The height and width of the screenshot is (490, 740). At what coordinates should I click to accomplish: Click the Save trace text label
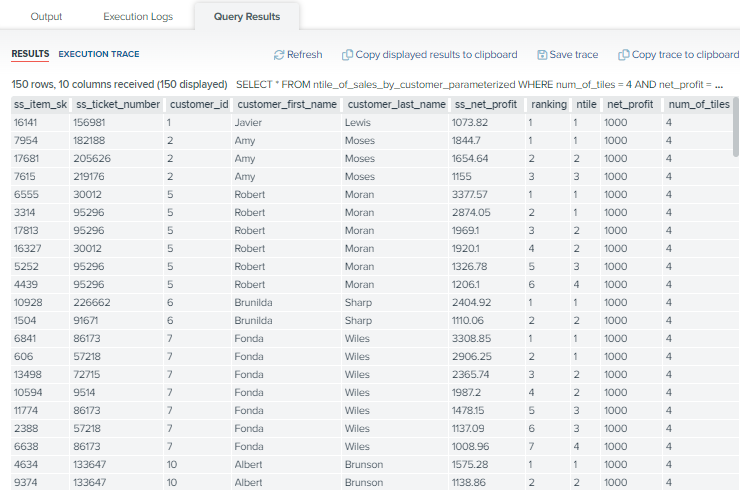[573, 55]
